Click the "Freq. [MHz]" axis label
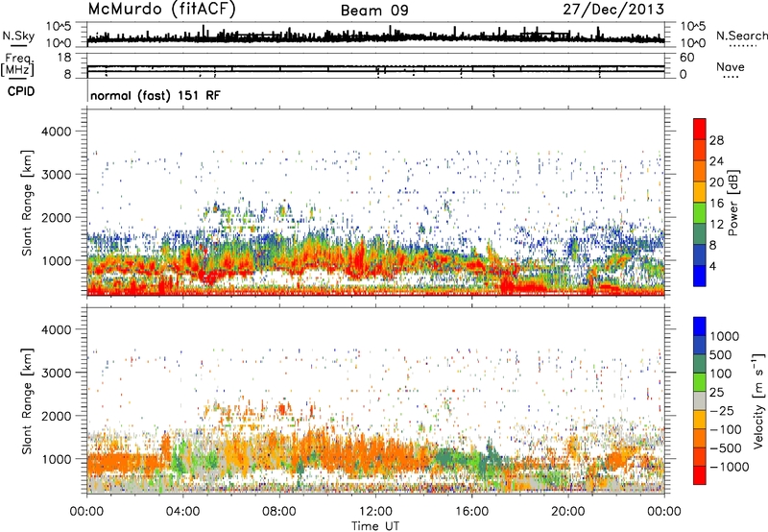 18,64
